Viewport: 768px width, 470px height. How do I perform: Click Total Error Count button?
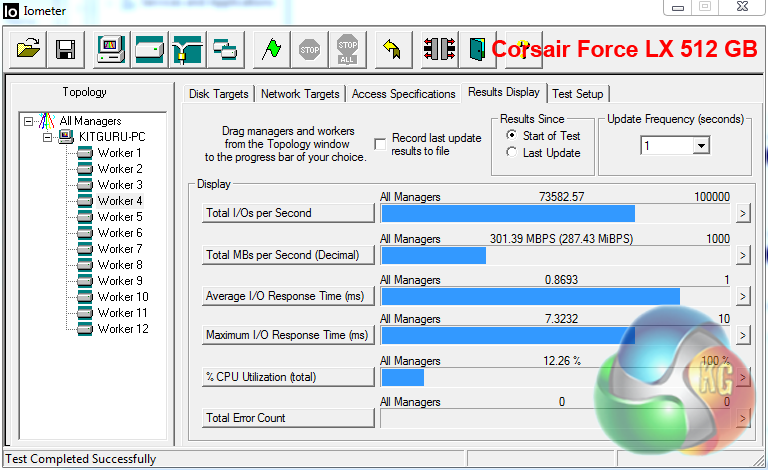(288, 418)
